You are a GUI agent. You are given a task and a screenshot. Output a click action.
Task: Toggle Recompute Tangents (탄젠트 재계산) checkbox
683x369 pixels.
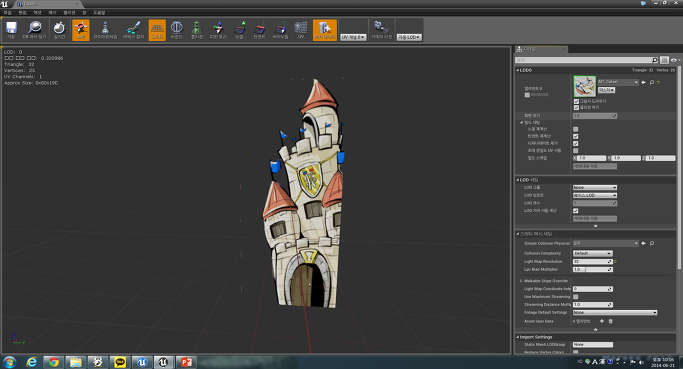click(575, 136)
